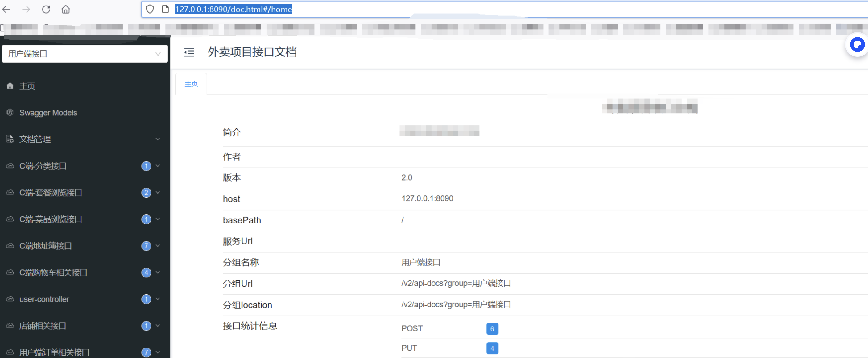Click the Swagger Models cube icon
Image resolution: width=868 pixels, height=358 pixels.
[x=10, y=112]
